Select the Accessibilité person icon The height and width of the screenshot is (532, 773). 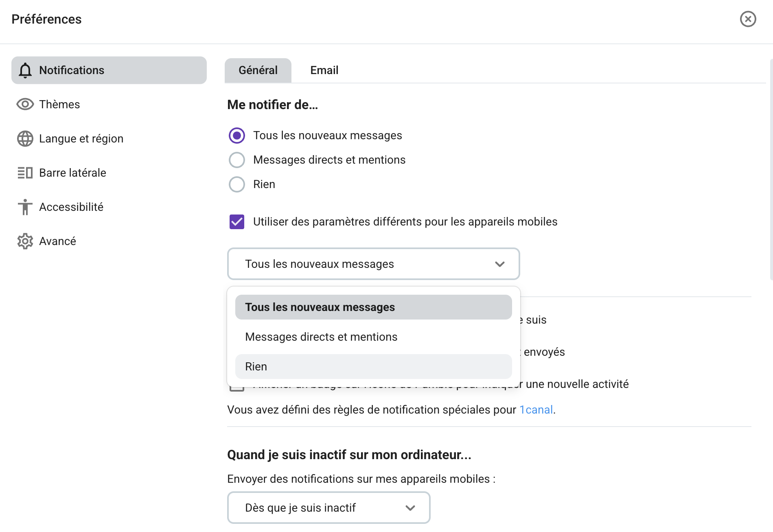tap(25, 207)
